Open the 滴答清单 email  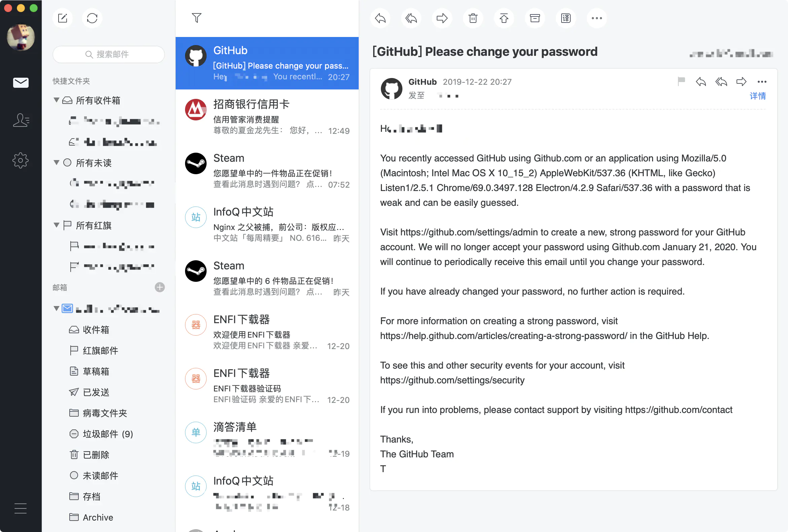click(x=267, y=440)
